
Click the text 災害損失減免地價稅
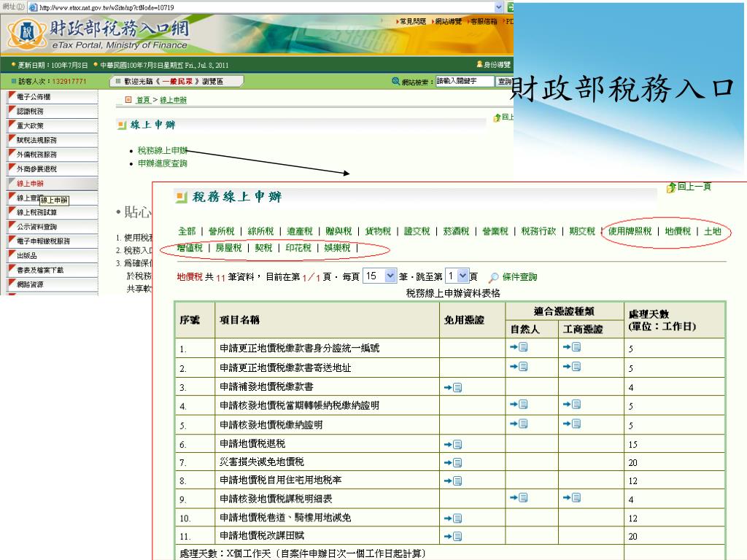point(262,462)
